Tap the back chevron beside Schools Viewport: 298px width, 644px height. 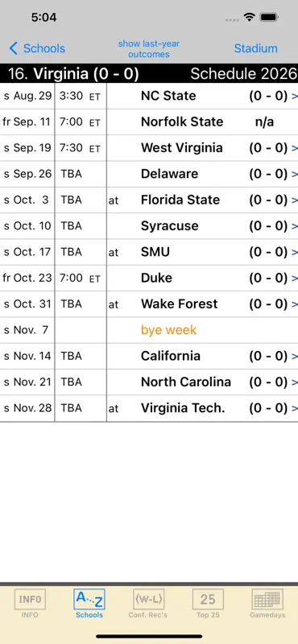(14, 48)
